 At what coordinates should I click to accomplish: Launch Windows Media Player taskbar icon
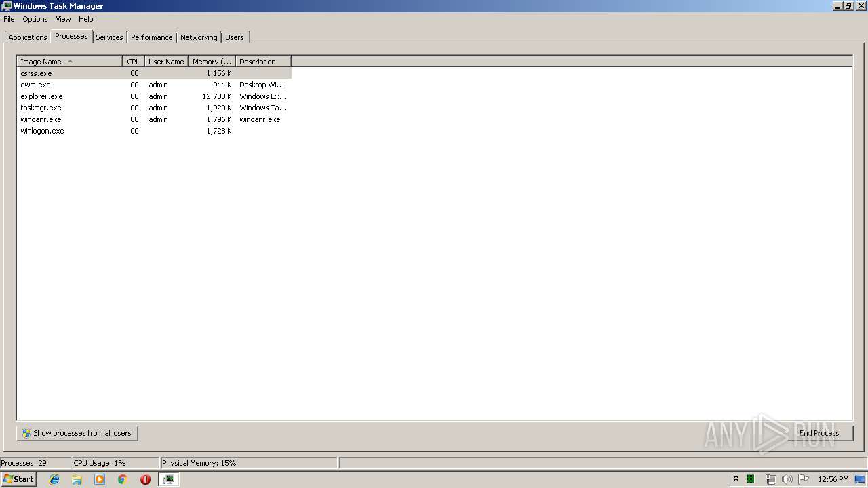(100, 479)
